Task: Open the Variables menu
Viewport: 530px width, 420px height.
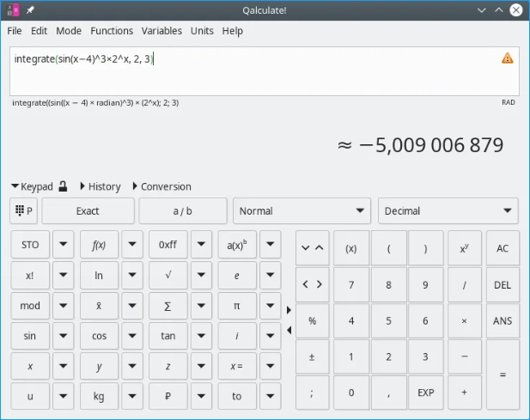Action: point(161,31)
